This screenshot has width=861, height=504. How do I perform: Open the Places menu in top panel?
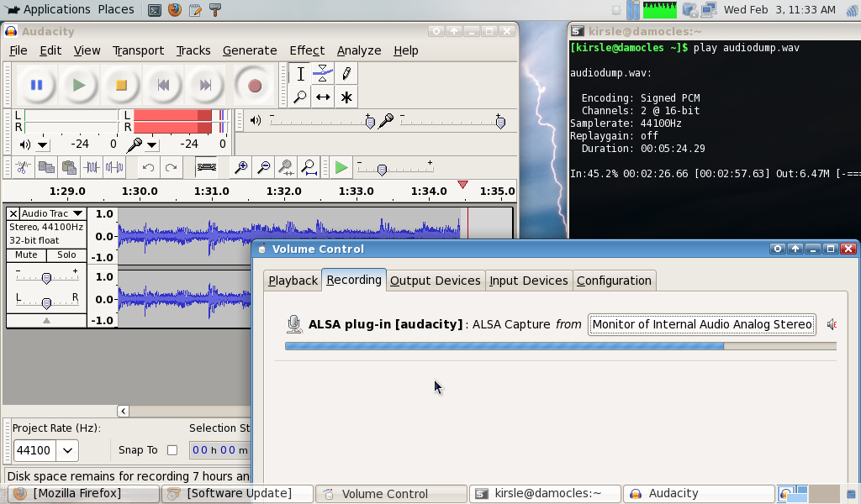coord(116,9)
